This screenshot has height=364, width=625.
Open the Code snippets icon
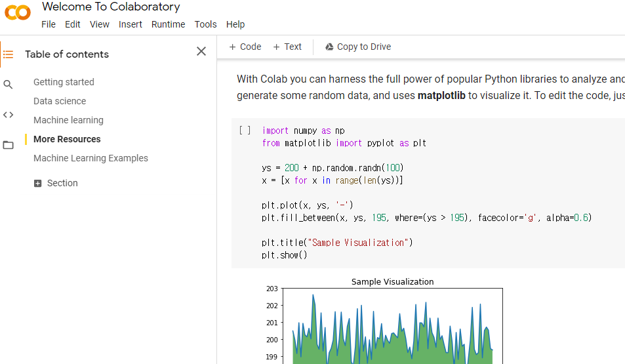pyautogui.click(x=8, y=115)
